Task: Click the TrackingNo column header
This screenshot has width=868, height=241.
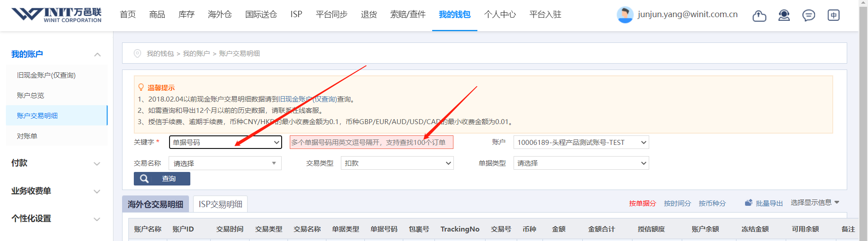Action: click(x=460, y=229)
